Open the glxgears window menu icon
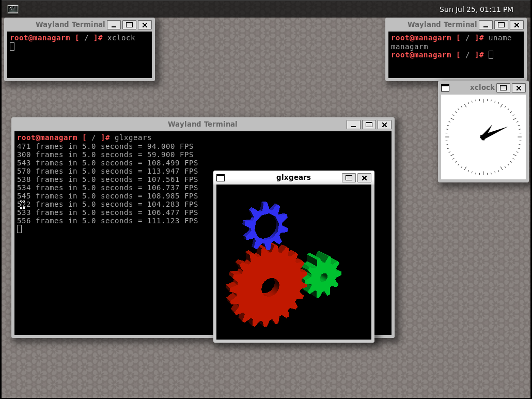The height and width of the screenshot is (399, 532). pos(221,178)
